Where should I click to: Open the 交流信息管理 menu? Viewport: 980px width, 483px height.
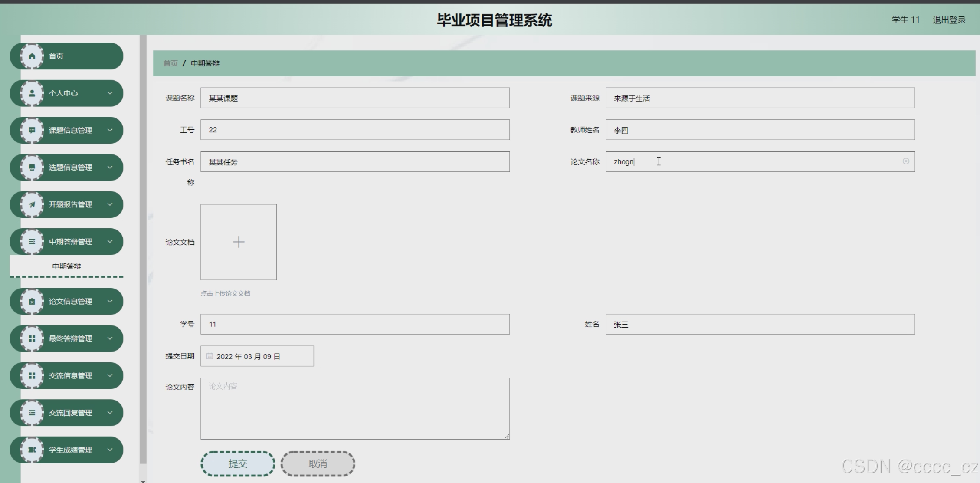click(70, 376)
